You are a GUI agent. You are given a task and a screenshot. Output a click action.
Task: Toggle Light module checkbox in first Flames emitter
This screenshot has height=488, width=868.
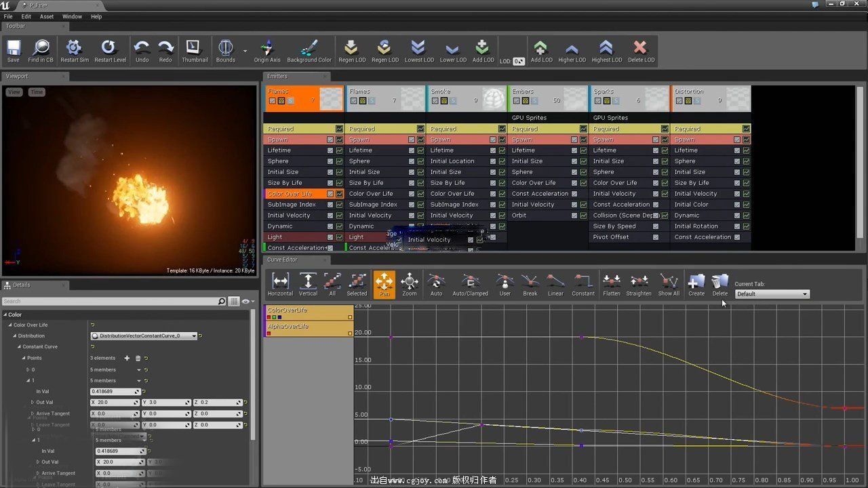(330, 237)
